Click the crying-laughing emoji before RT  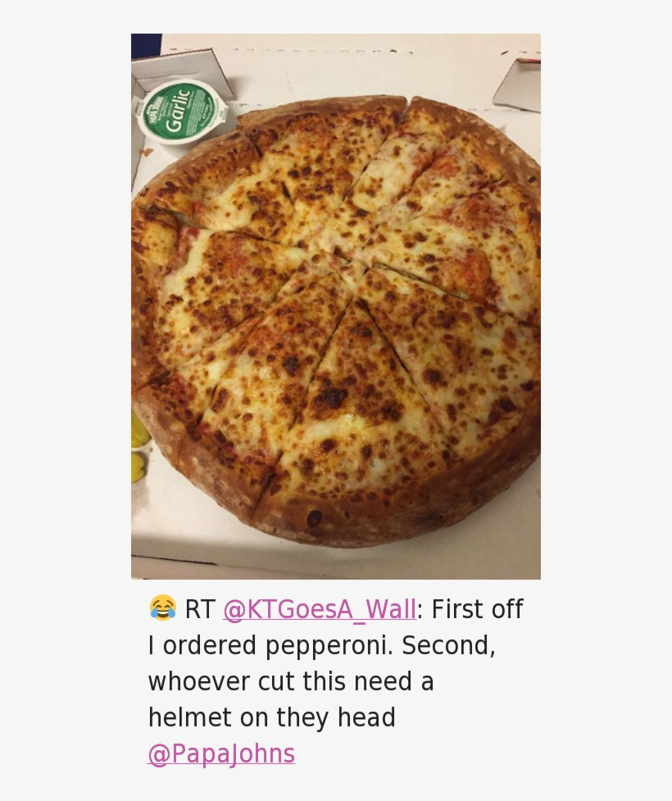tap(163, 608)
